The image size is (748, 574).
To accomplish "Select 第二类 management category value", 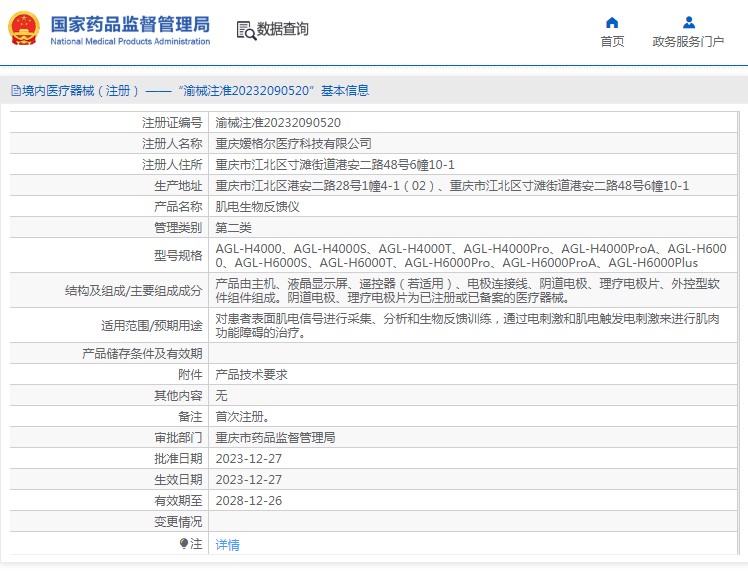I will pyautogui.click(x=233, y=228).
